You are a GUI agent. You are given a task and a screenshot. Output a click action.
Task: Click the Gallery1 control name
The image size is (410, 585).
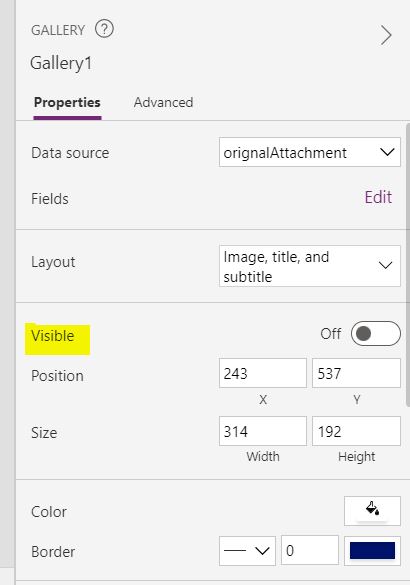61,63
